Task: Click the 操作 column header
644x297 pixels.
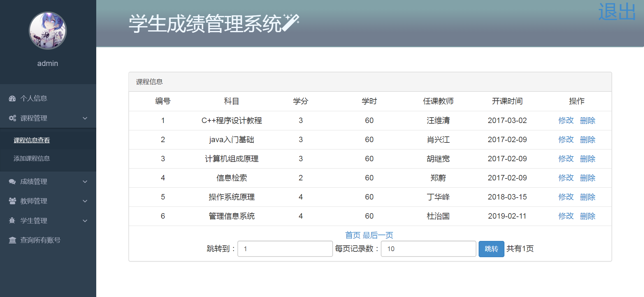Action: click(x=577, y=101)
